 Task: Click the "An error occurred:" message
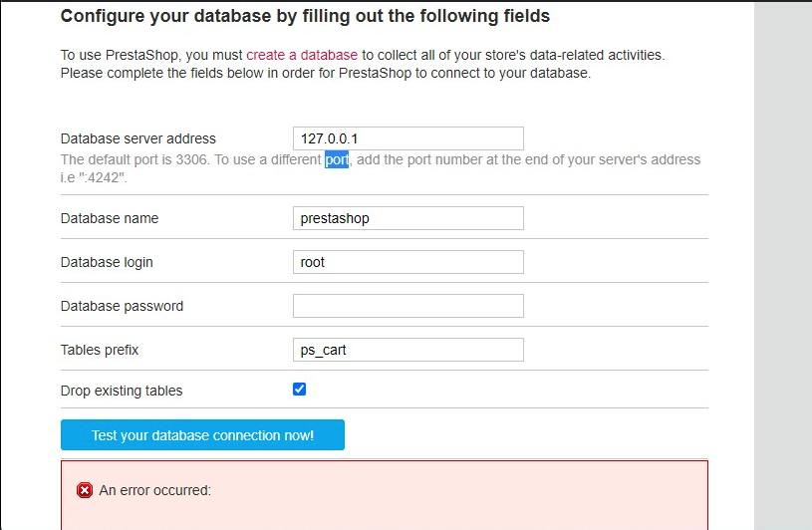[x=155, y=490]
